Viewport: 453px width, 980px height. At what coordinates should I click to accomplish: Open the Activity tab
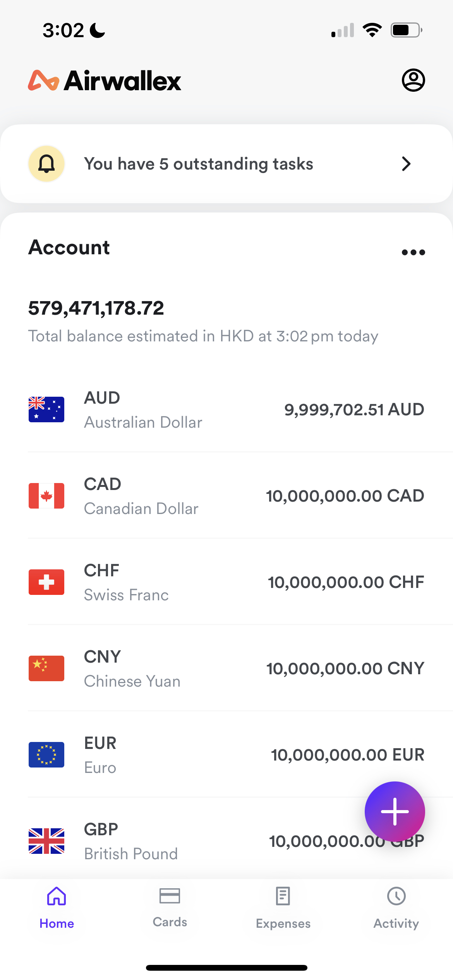click(x=396, y=907)
